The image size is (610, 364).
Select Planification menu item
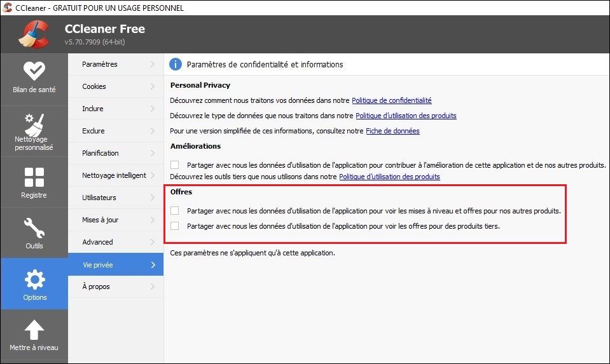[116, 153]
